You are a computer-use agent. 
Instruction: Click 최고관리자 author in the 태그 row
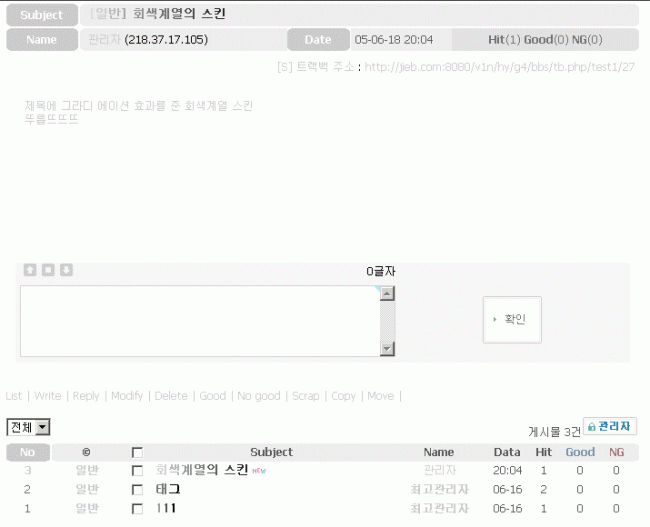(x=439, y=489)
